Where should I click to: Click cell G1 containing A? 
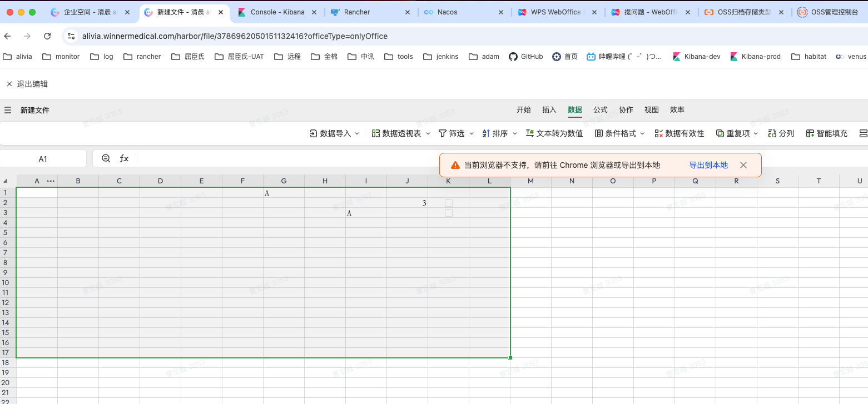(x=284, y=193)
